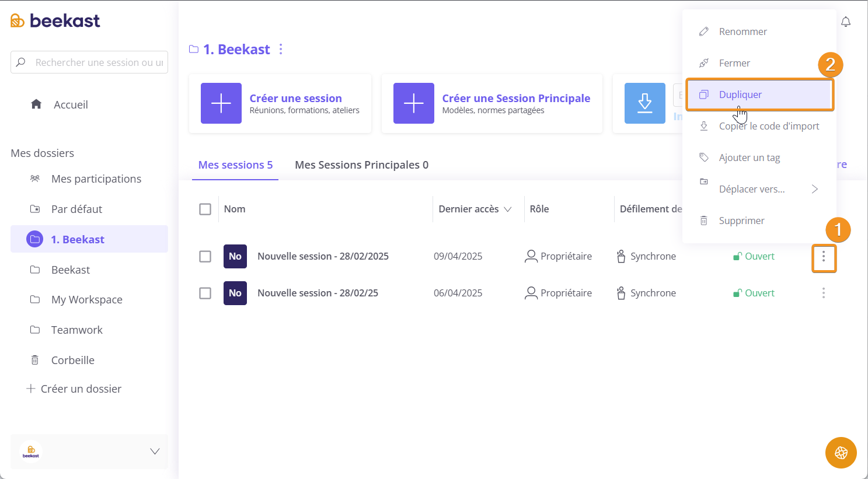Open three-dot menu for session 28/02/2025

tap(824, 256)
